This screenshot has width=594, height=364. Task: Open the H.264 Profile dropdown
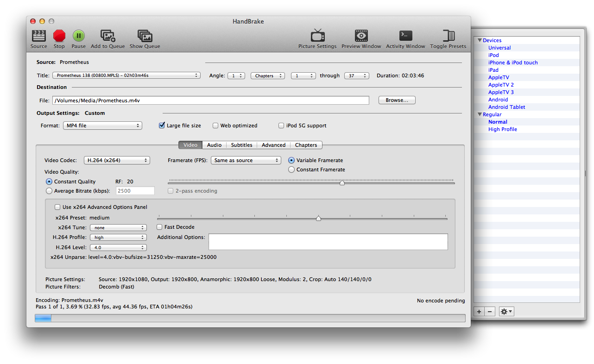coord(118,237)
